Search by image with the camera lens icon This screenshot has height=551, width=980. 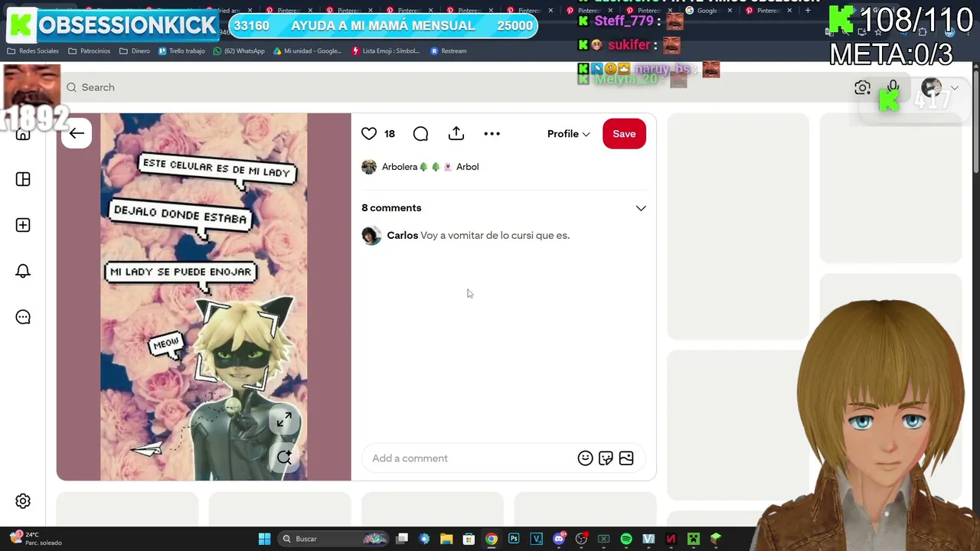(x=863, y=88)
